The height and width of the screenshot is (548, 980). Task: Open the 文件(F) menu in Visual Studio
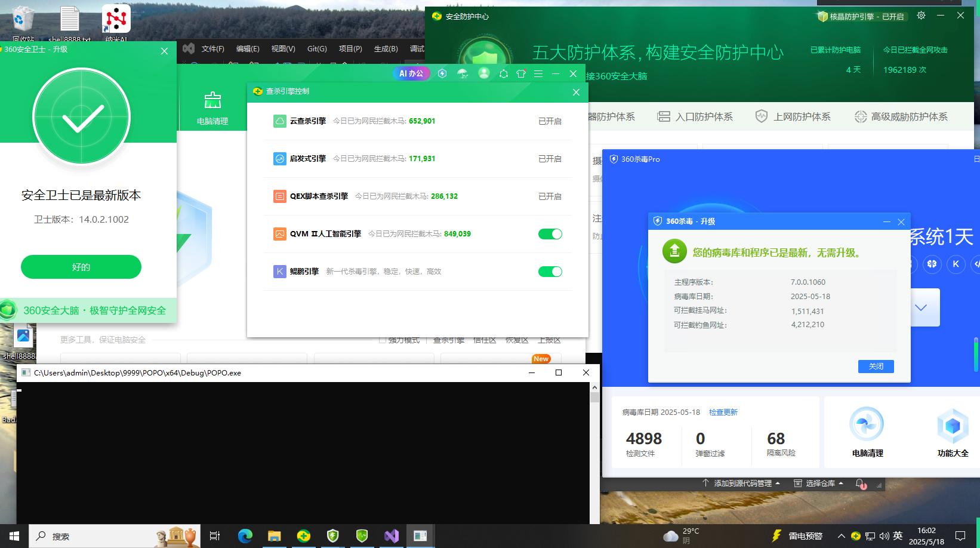point(212,49)
